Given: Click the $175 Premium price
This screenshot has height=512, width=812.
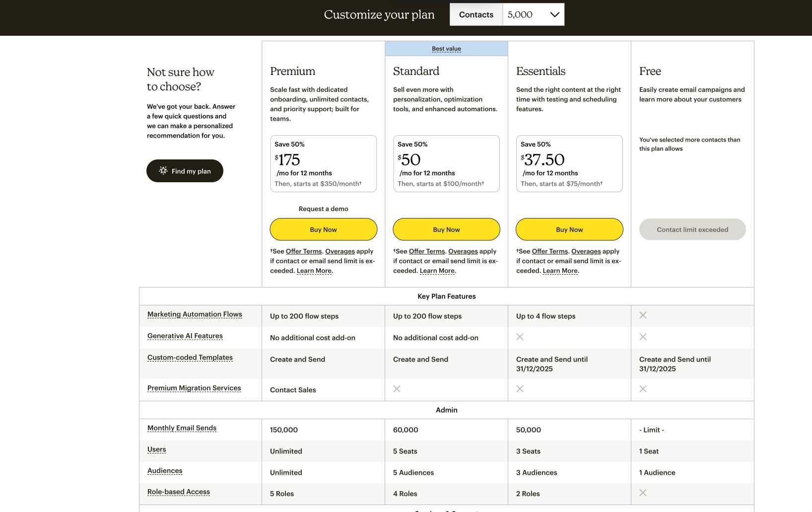Looking at the screenshot, I should pyautogui.click(x=287, y=159).
